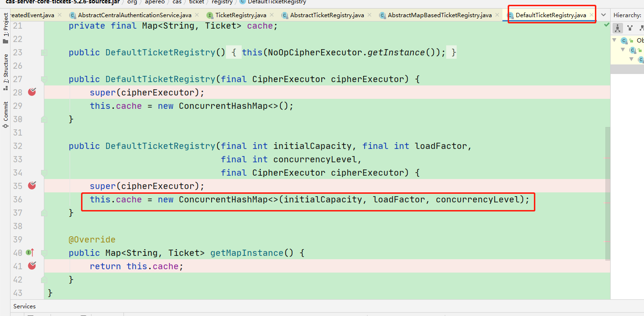Click the 'apereo' breadcrumb segment
644x316 pixels.
tap(155, 2)
